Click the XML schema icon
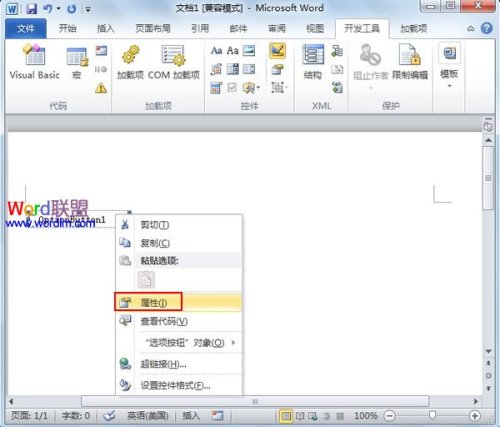Viewport: 500px width, 427px height. click(x=337, y=51)
